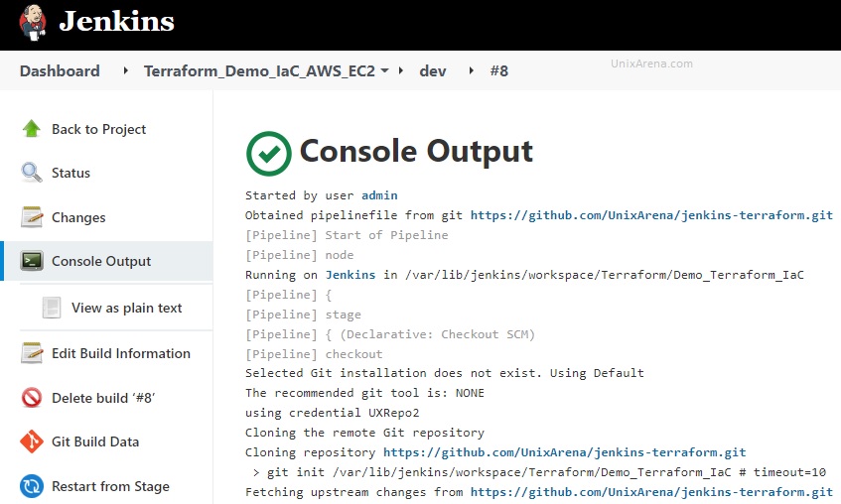
Task: Click the blue Restart from Stage icon
Action: pos(32,486)
